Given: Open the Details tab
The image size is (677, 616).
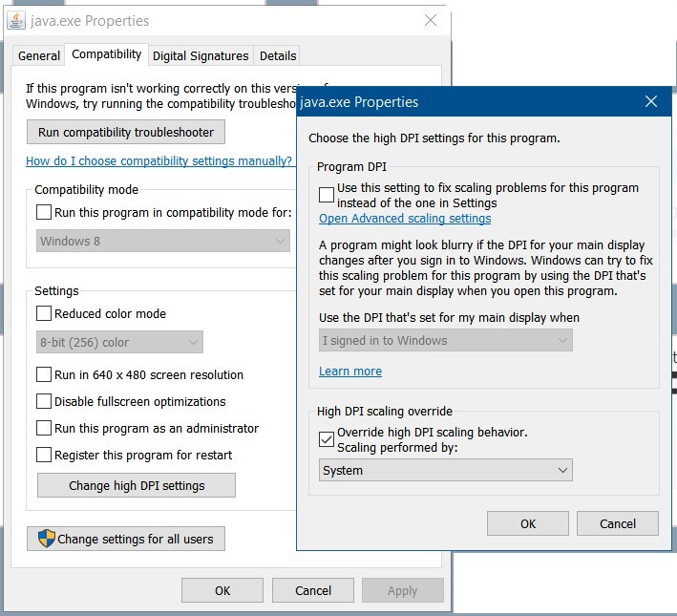Looking at the screenshot, I should pos(278,55).
